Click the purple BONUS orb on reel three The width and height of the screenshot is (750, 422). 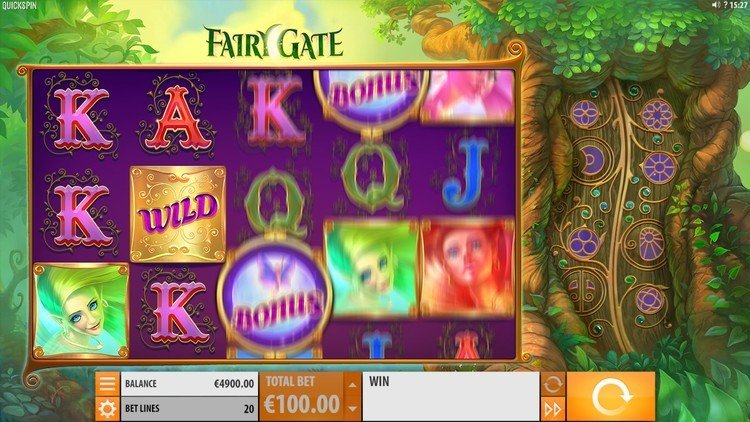(x=274, y=296)
